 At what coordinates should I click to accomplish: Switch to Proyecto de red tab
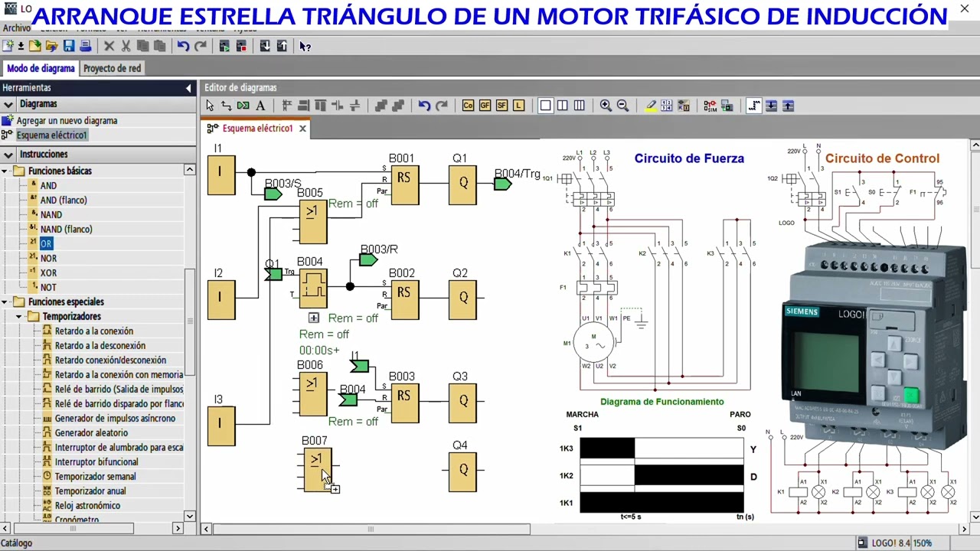112,68
